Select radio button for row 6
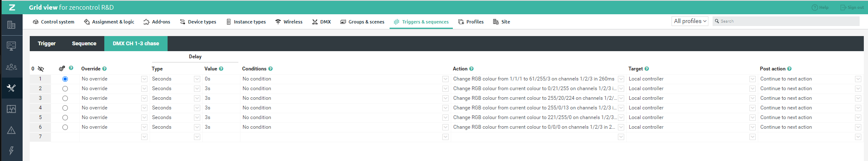 [x=65, y=127]
